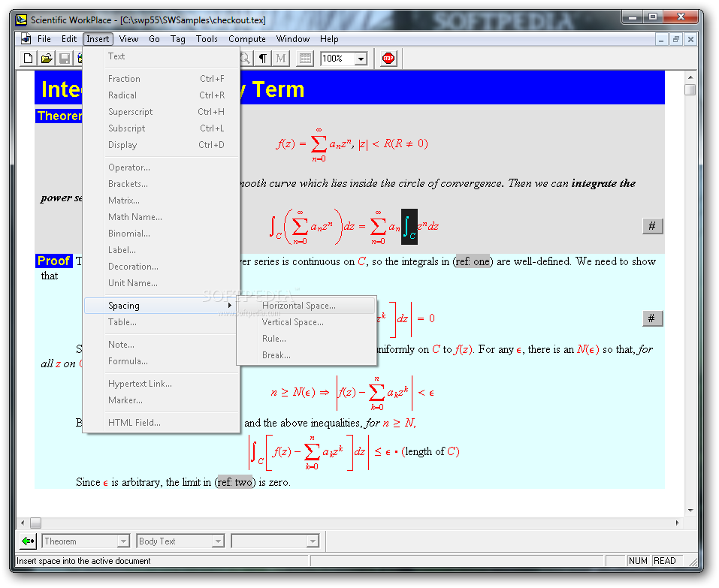Open the Go menu
Image resolution: width=719 pixels, height=588 pixels.
click(x=154, y=39)
